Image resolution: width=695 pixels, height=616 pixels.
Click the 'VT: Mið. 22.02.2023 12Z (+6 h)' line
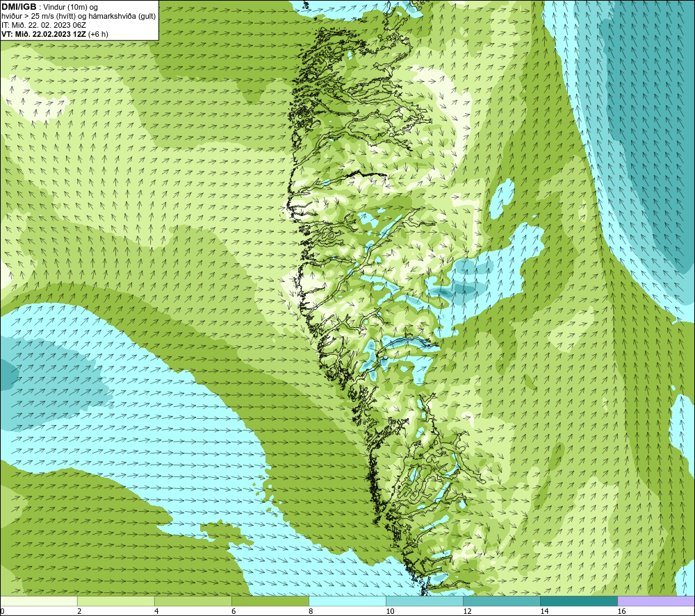(x=55, y=33)
